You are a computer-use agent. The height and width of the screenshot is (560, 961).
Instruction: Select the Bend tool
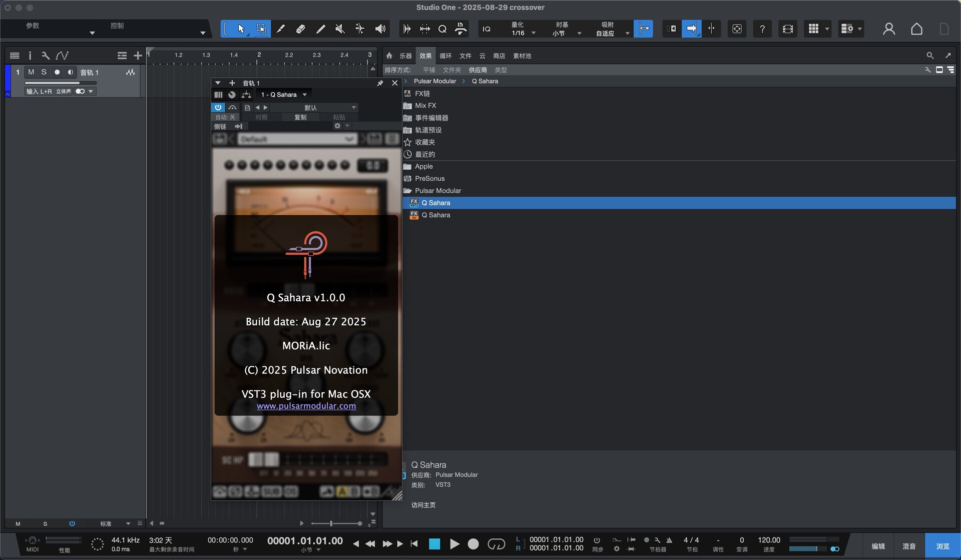click(x=360, y=29)
